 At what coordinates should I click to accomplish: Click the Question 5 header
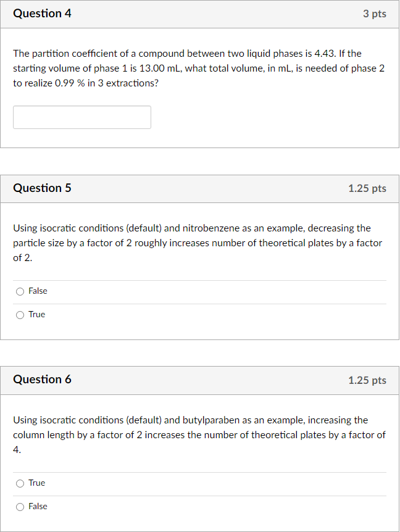42,188
